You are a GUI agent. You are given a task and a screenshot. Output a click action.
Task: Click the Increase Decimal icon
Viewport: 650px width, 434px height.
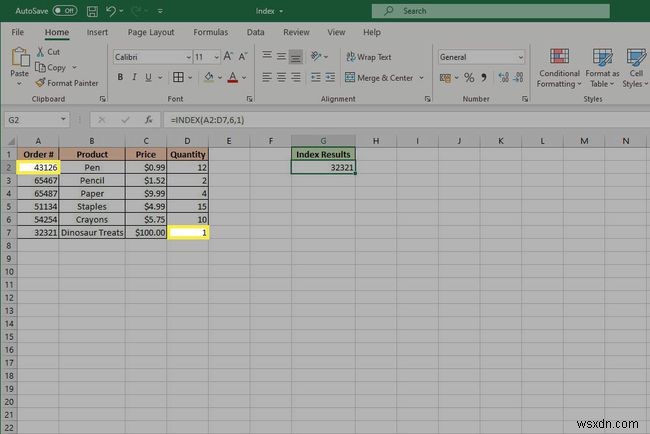click(503, 78)
